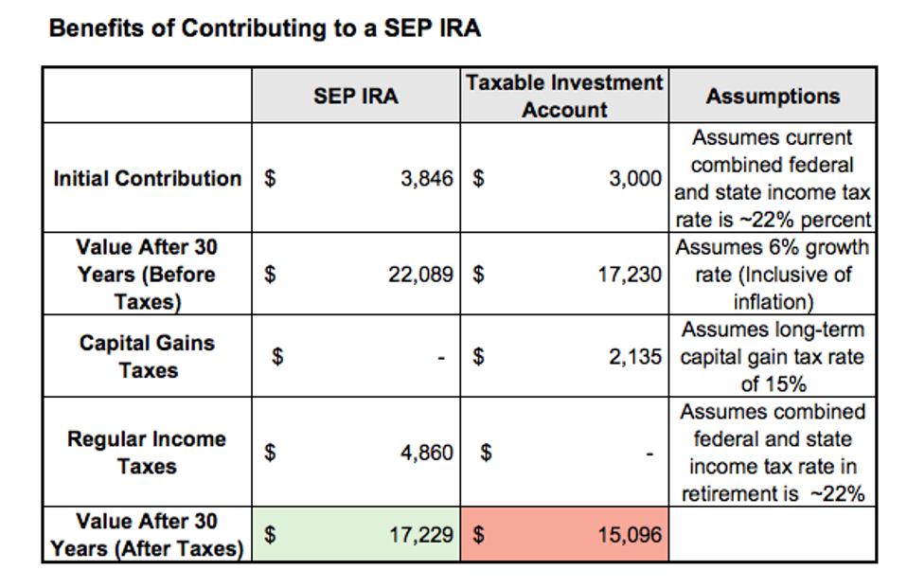Click the SEP IRA before-tax value 22,089
Screen dimensions: 907x588
420,275
